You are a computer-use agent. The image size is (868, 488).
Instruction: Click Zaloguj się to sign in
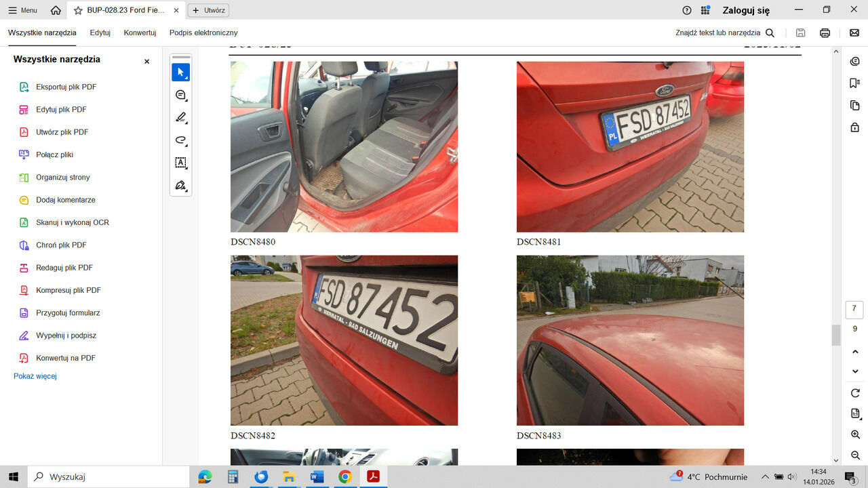[746, 10]
